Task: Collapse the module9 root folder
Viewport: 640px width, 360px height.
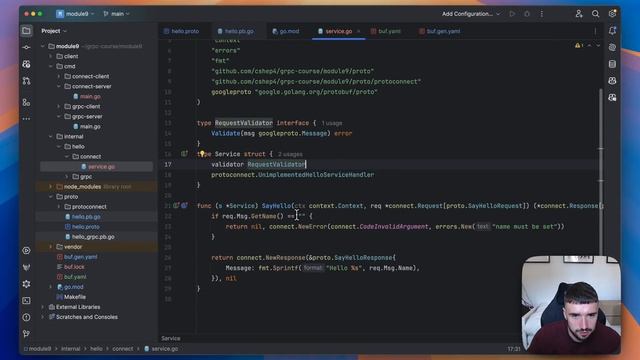Action: [43, 47]
